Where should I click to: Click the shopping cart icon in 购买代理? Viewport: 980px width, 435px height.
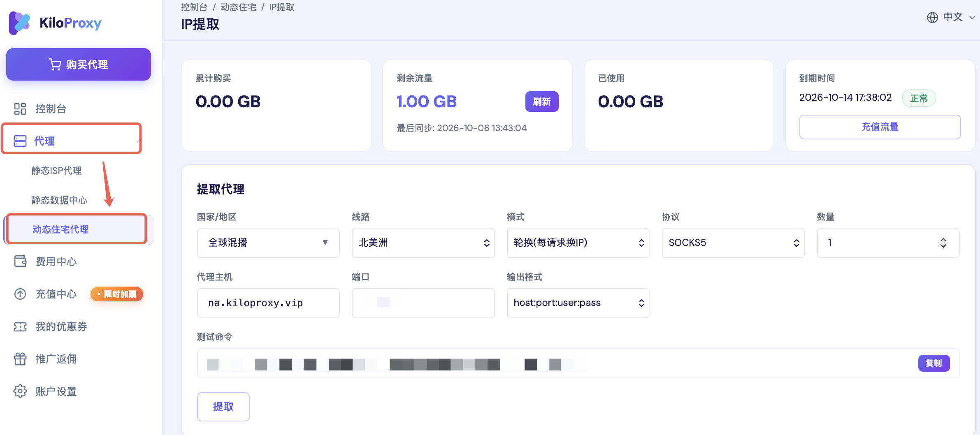point(55,65)
